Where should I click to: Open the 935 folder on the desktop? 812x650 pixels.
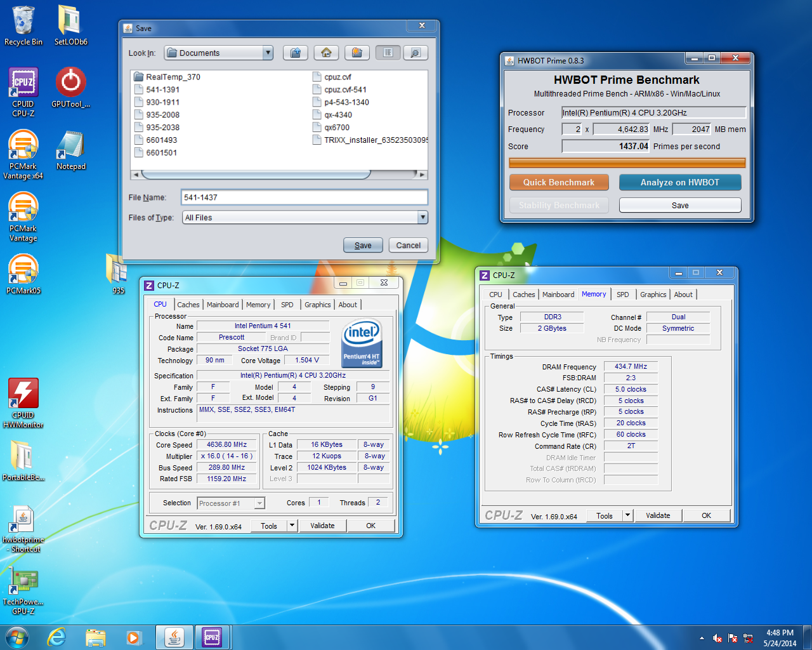(x=118, y=274)
